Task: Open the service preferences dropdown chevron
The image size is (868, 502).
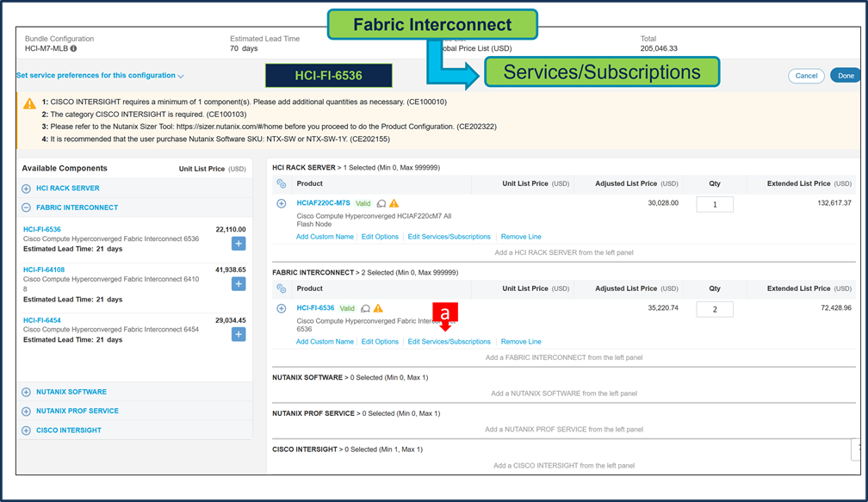Action: pos(181,76)
